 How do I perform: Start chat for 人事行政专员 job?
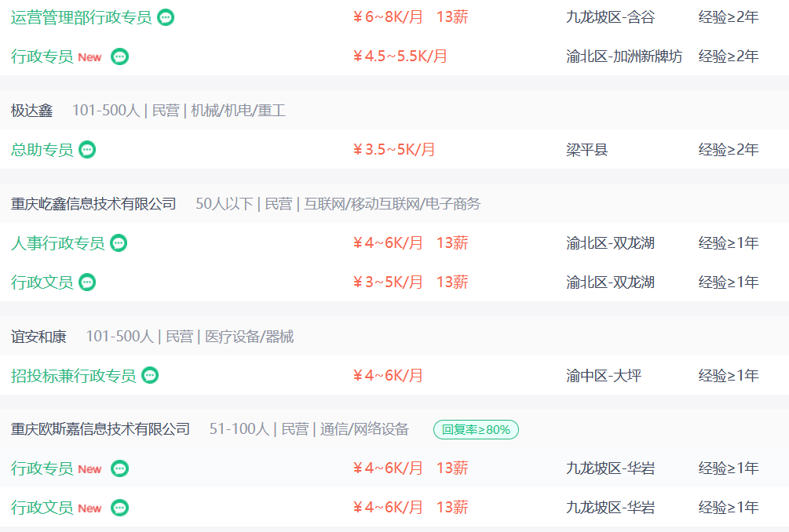point(119,243)
